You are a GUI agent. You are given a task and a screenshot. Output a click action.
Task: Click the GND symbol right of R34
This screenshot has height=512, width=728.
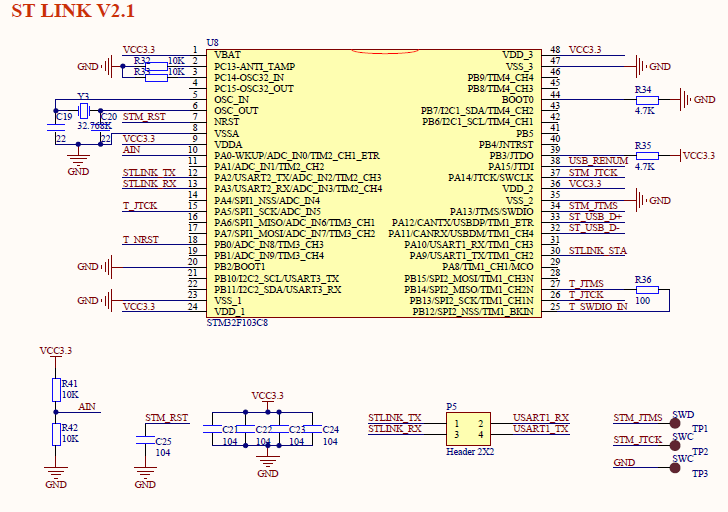coord(685,100)
